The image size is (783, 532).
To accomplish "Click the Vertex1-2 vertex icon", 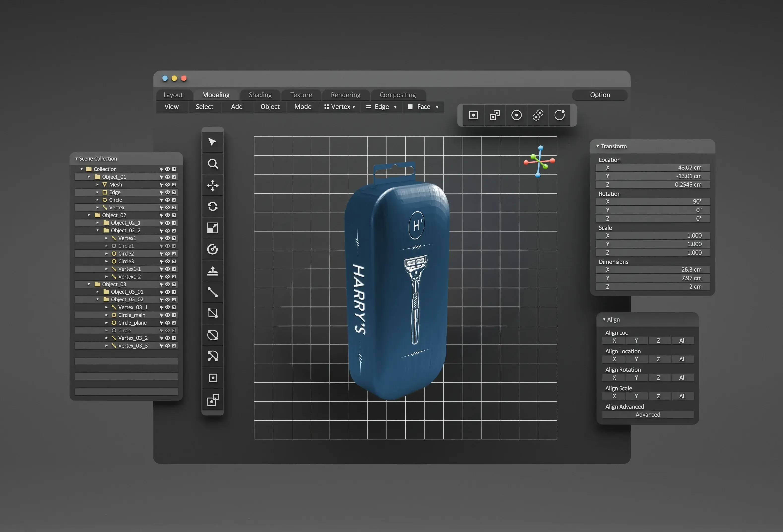I will pos(114,277).
